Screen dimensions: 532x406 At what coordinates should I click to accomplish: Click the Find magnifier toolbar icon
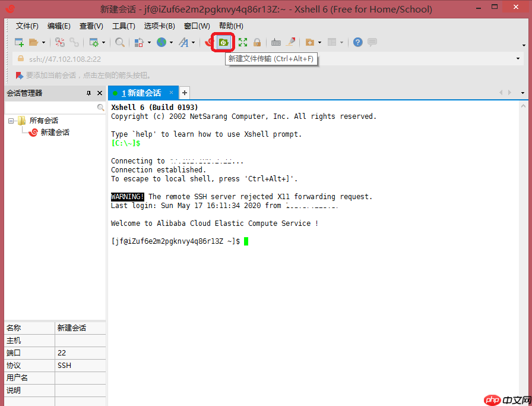tap(119, 42)
